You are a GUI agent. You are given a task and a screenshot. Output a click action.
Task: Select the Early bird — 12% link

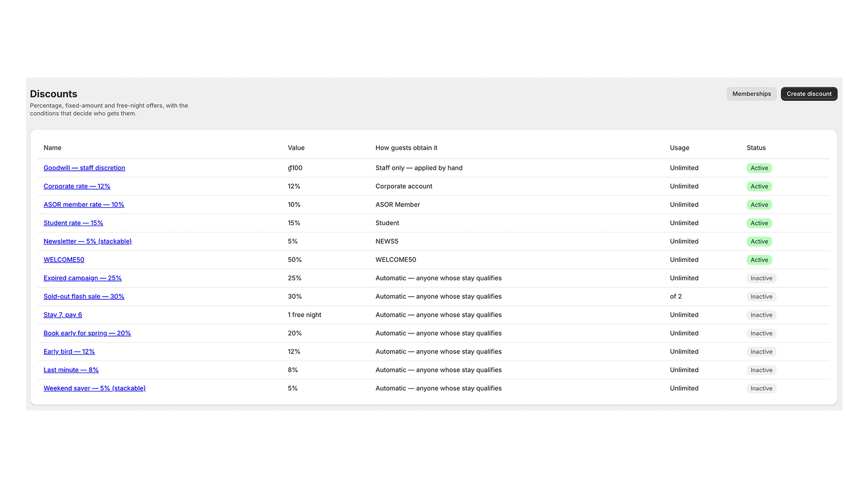(69, 352)
